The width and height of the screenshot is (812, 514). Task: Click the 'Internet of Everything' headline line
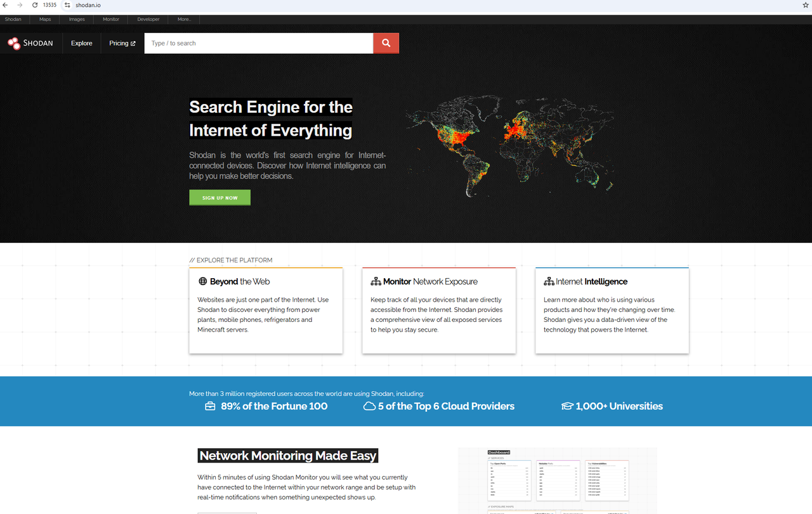[270, 131]
